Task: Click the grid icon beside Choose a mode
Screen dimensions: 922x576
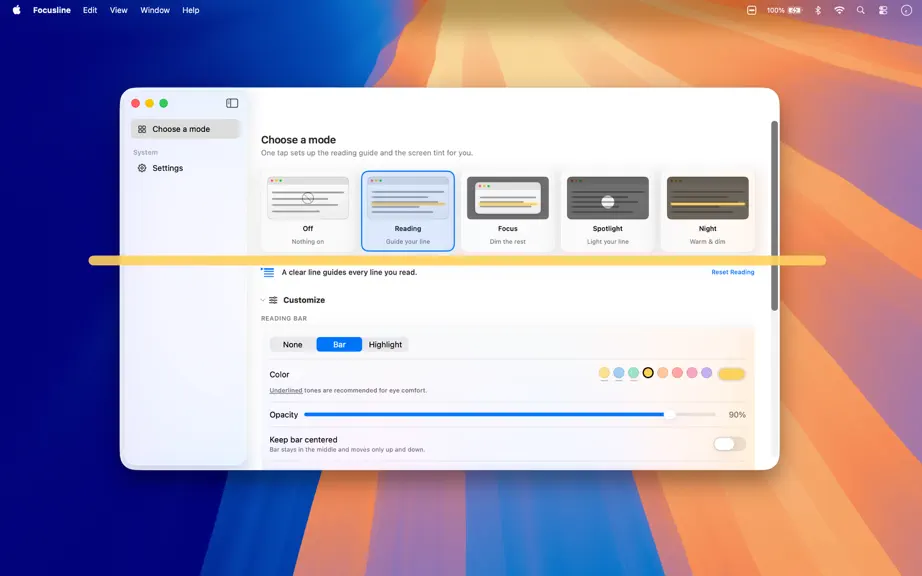Action: 142,129
